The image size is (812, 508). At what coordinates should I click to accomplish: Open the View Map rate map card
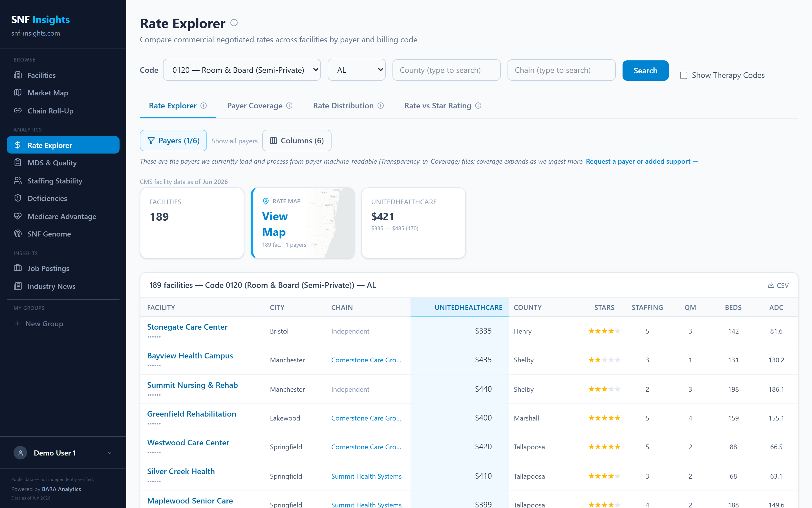303,223
